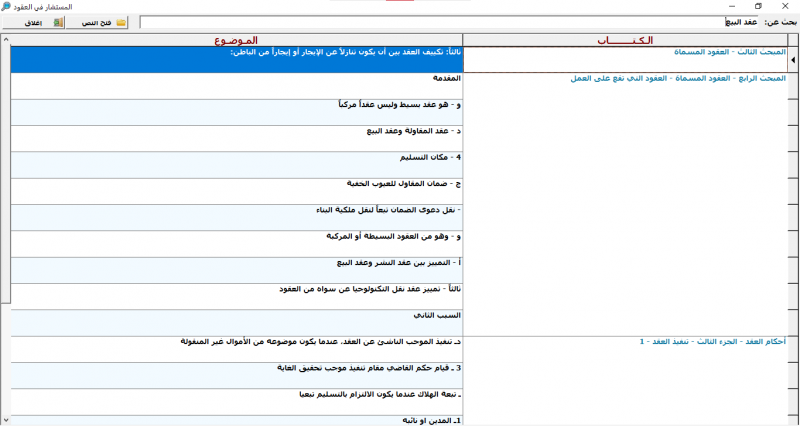The image size is (800, 426).
Task: Select the row ج - ضمان المقاول للعيوب الخفية
Action: point(237,191)
